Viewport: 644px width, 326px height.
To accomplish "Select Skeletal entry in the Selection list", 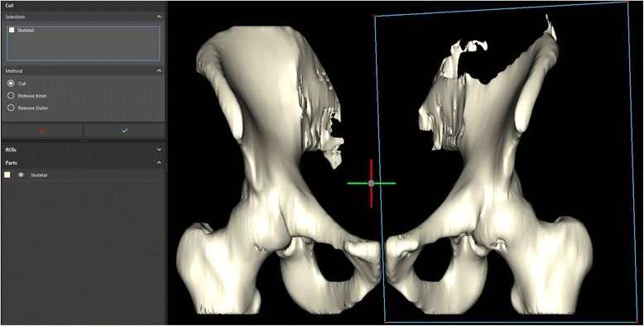I will point(26,31).
